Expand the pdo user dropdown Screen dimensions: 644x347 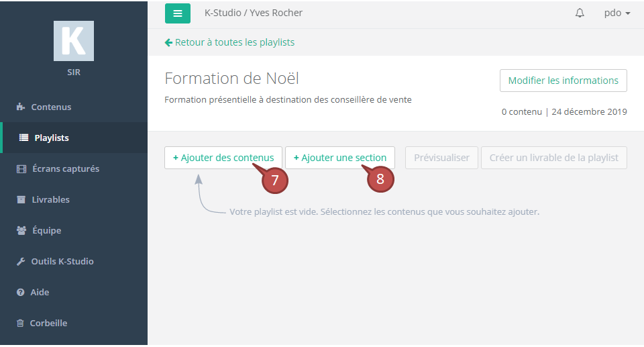coord(616,13)
